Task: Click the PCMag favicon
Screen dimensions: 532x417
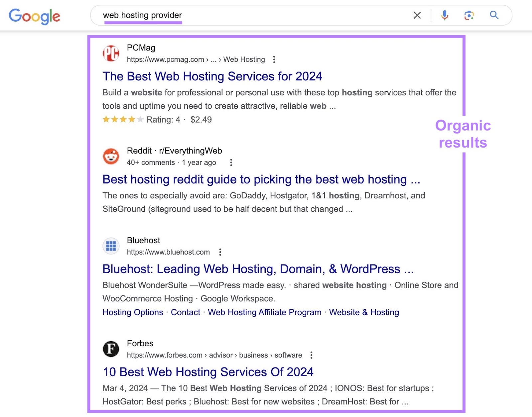Action: click(111, 53)
